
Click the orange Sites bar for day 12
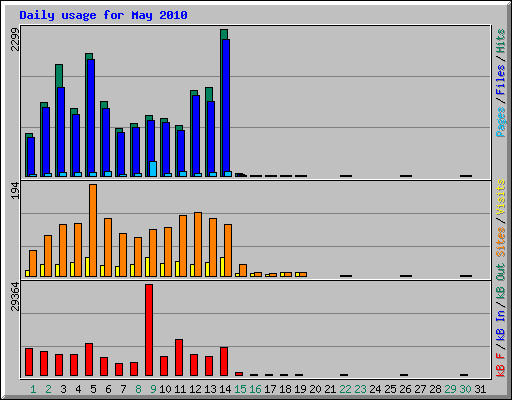click(x=198, y=244)
